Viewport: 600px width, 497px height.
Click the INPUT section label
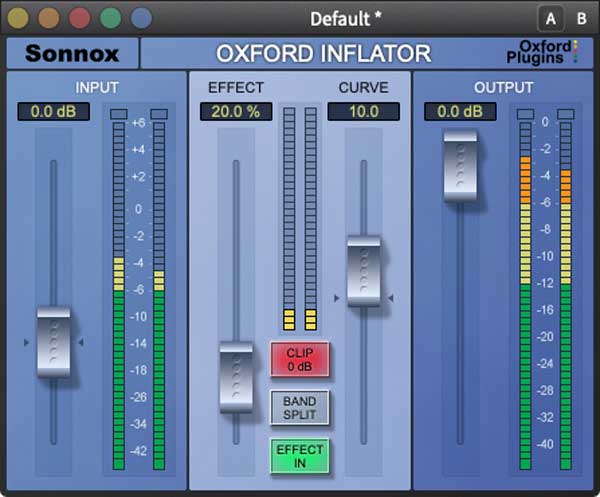[97, 88]
